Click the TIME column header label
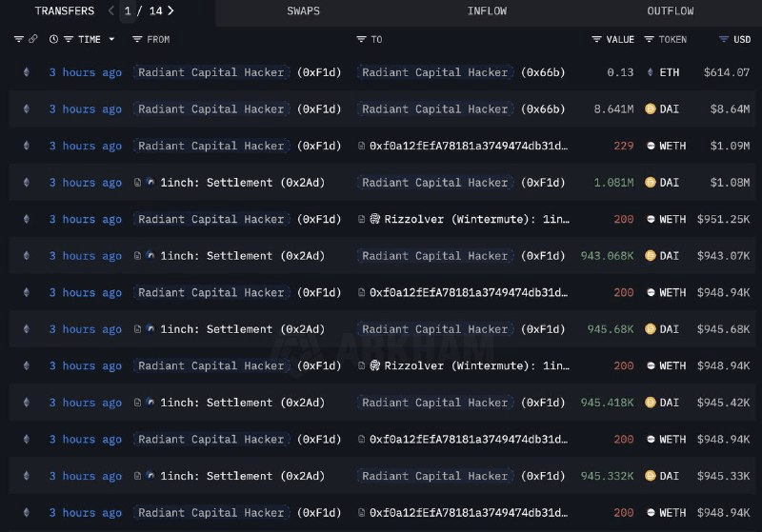This screenshot has height=532, width=762. (x=90, y=39)
